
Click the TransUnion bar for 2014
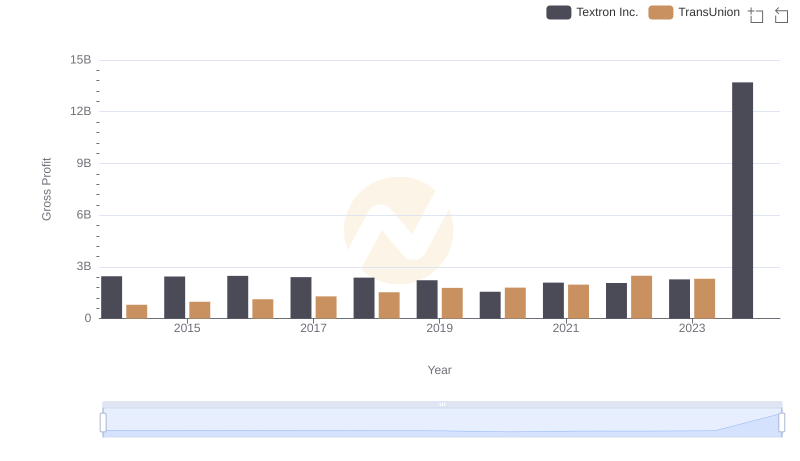point(137,312)
